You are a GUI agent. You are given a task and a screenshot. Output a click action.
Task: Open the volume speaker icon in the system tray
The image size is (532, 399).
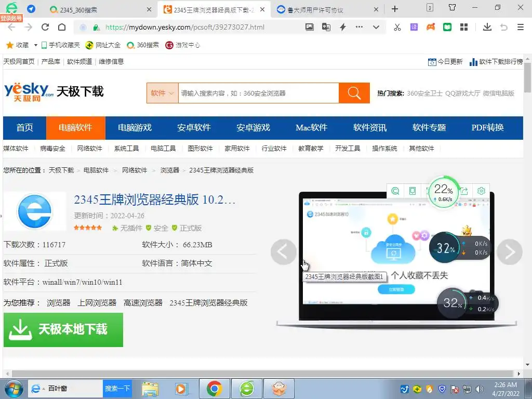(x=480, y=389)
